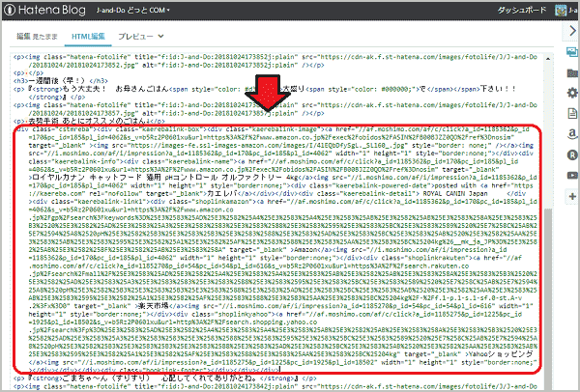The image size is (580, 392).
Task: Open the J-and-Do どっと COM blog dropdown
Action: 132,11
